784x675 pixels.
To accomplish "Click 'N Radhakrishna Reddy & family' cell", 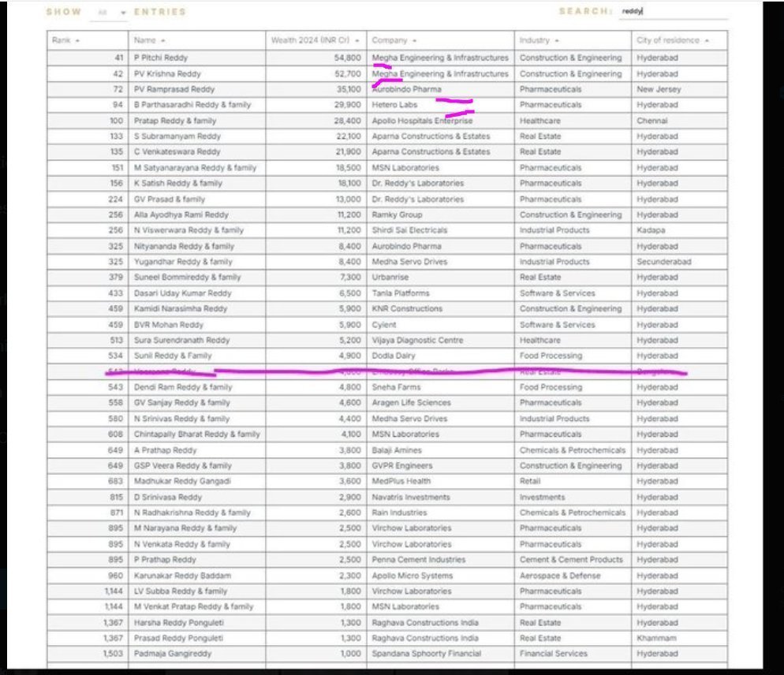I will (x=196, y=513).
